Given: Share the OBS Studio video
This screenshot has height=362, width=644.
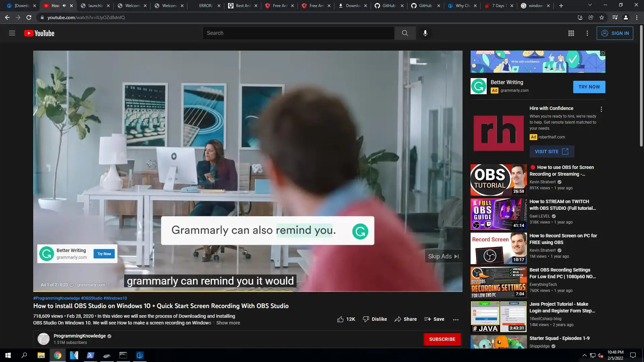Looking at the screenshot, I should click(406, 319).
